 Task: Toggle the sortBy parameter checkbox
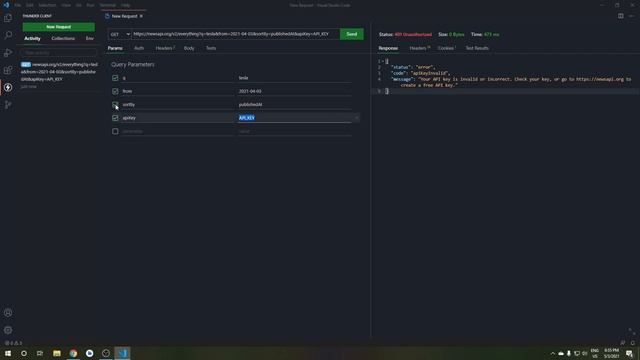click(115, 104)
